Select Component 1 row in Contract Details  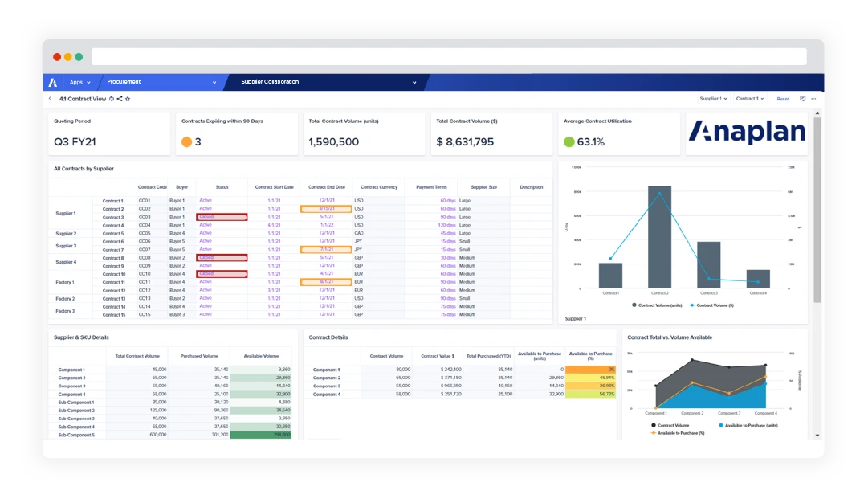click(x=327, y=370)
